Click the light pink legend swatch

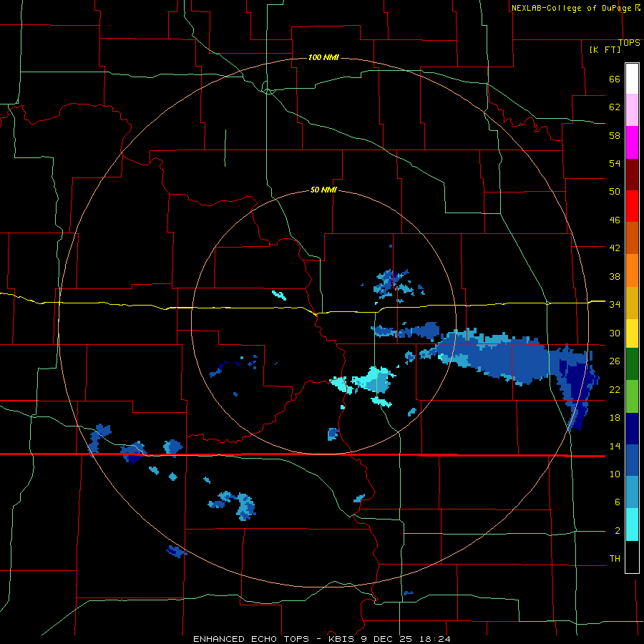tap(632, 110)
